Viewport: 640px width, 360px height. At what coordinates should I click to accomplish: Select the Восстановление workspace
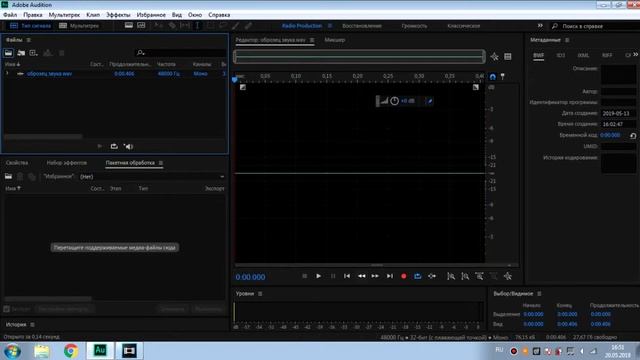pos(362,26)
